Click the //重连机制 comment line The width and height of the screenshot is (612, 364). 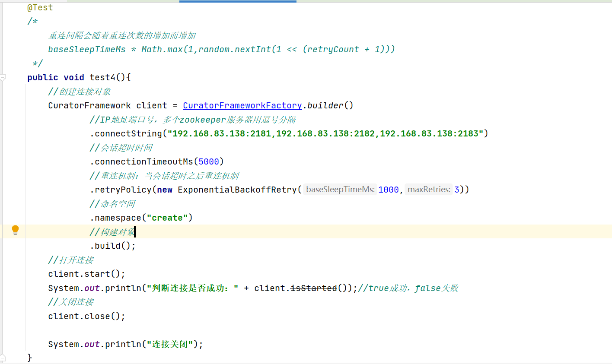(x=164, y=176)
